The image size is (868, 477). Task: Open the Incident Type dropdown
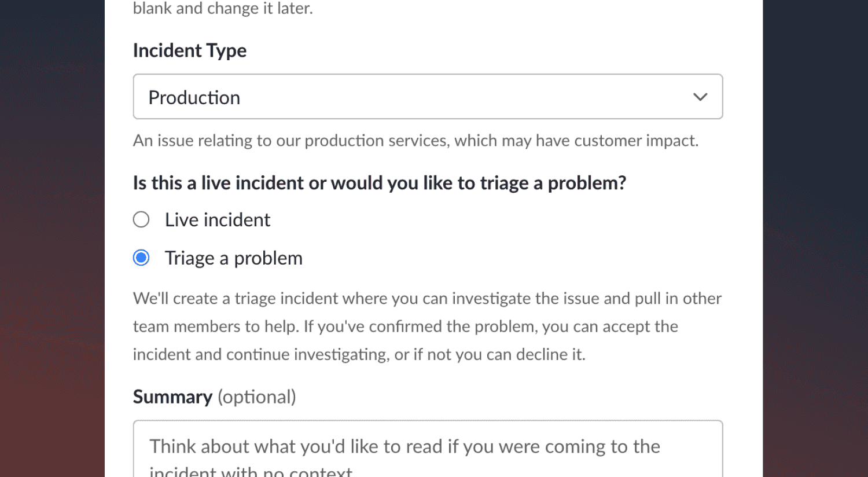[428, 97]
